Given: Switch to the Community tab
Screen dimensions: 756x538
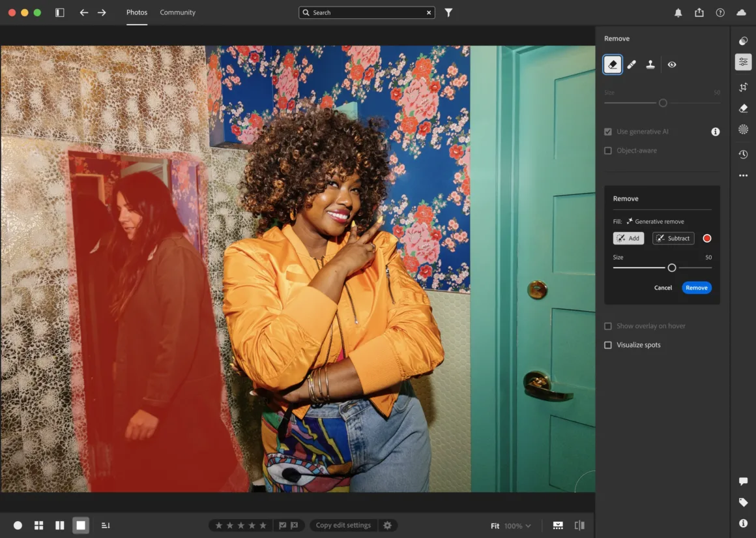Looking at the screenshot, I should click(x=177, y=12).
